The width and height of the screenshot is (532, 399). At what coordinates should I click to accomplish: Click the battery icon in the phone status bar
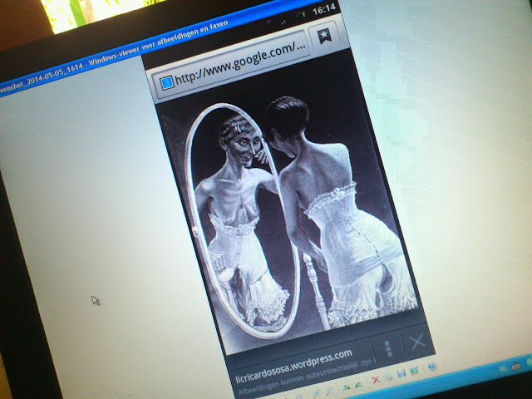[x=301, y=15]
